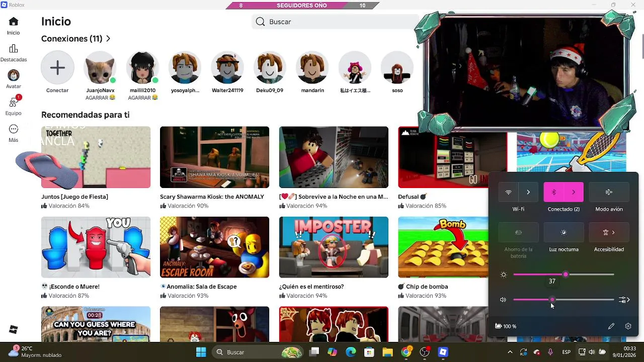Open ¿Quién es el mentiroso? thumbnail
This screenshot has width=644, height=362.
pyautogui.click(x=334, y=247)
